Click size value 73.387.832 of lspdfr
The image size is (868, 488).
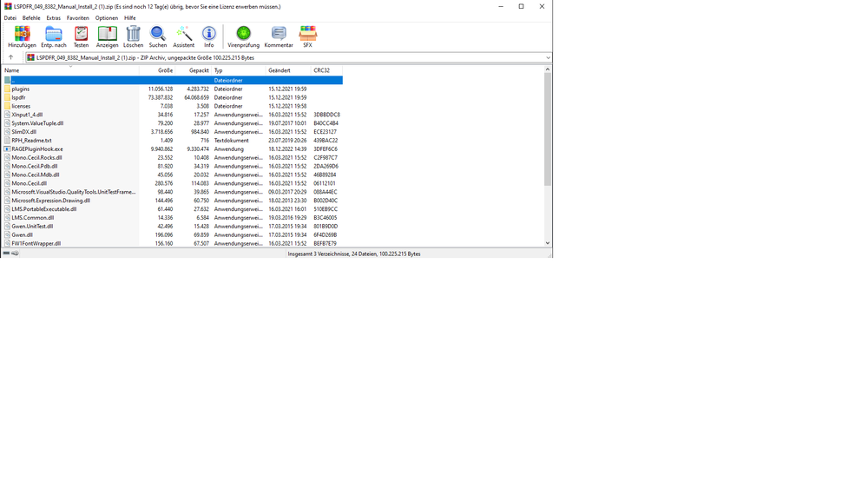click(161, 97)
